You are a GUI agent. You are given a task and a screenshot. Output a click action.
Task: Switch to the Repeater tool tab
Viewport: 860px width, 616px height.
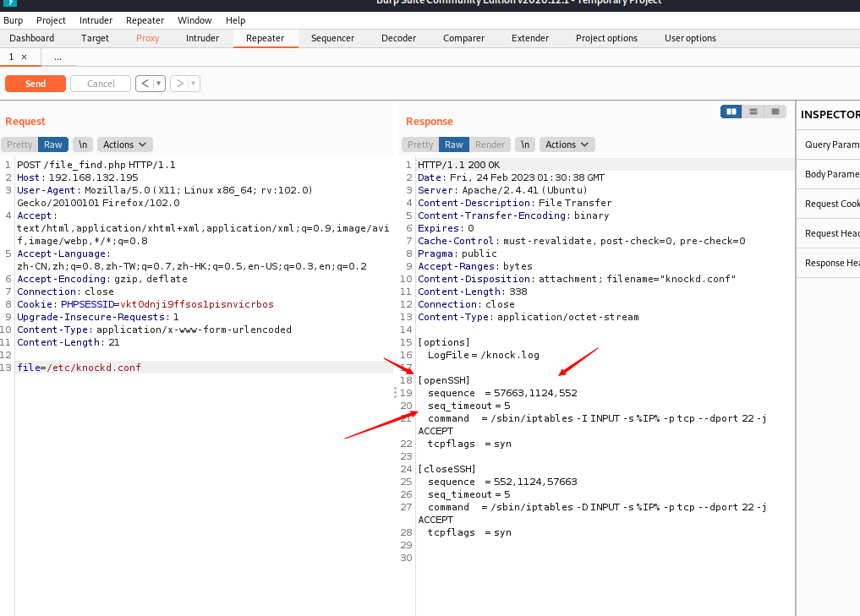[266, 38]
